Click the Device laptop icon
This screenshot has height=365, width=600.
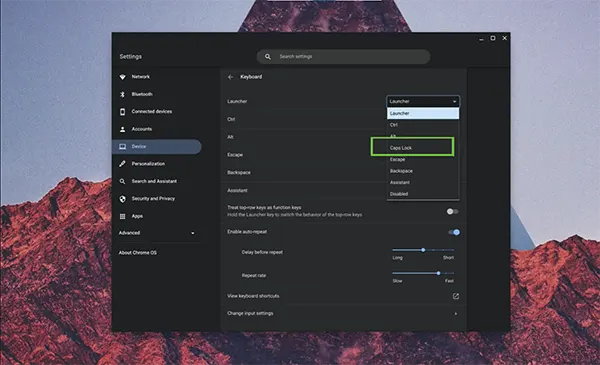pyautogui.click(x=122, y=147)
